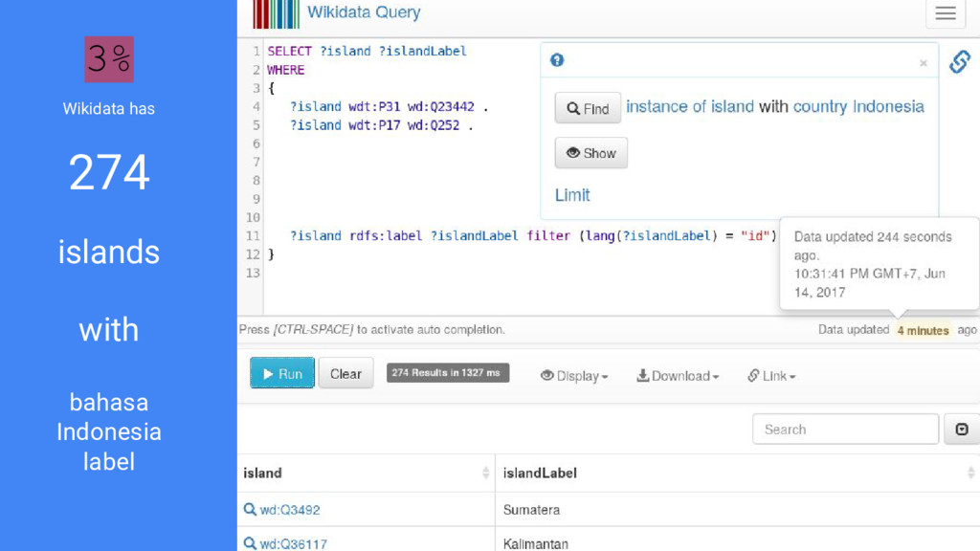Click the Wikidata barcode logo
The width and height of the screenshot is (980, 551).
coord(276,13)
